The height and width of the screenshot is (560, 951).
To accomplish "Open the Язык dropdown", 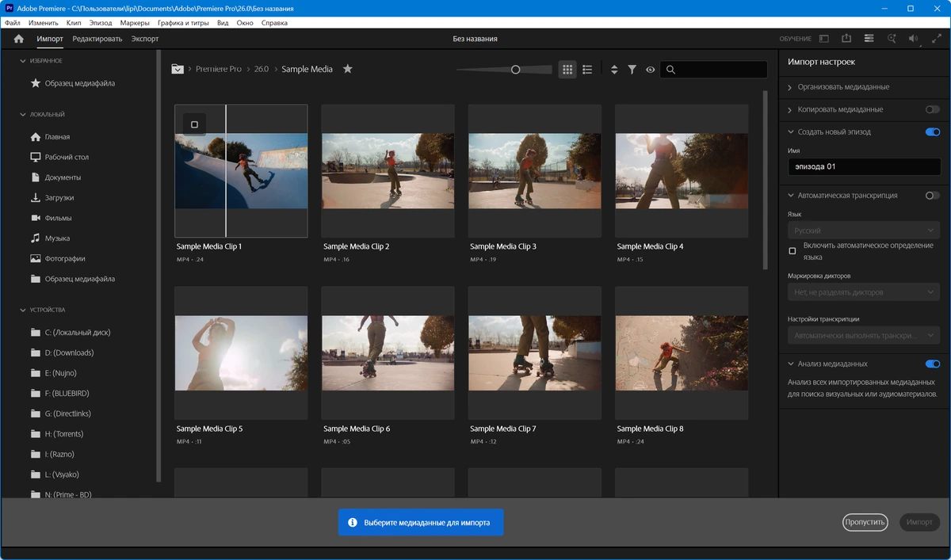I will (x=864, y=230).
